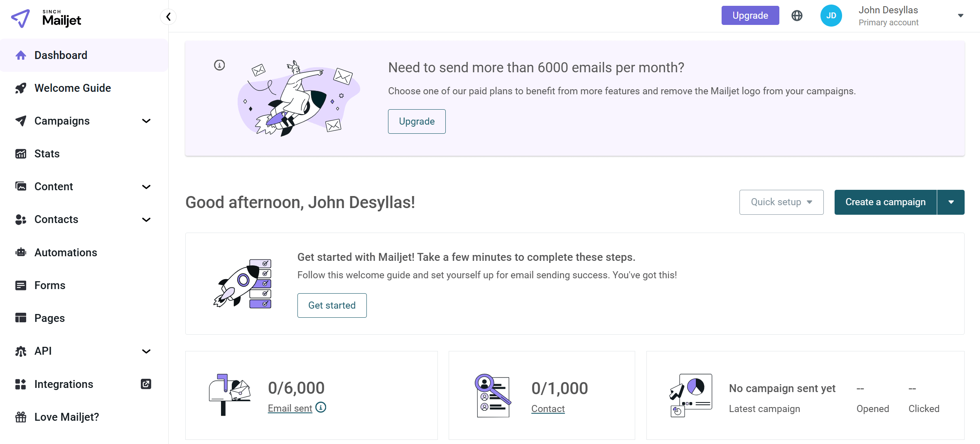
Task: Expand the Contacts menu
Action: (146, 219)
